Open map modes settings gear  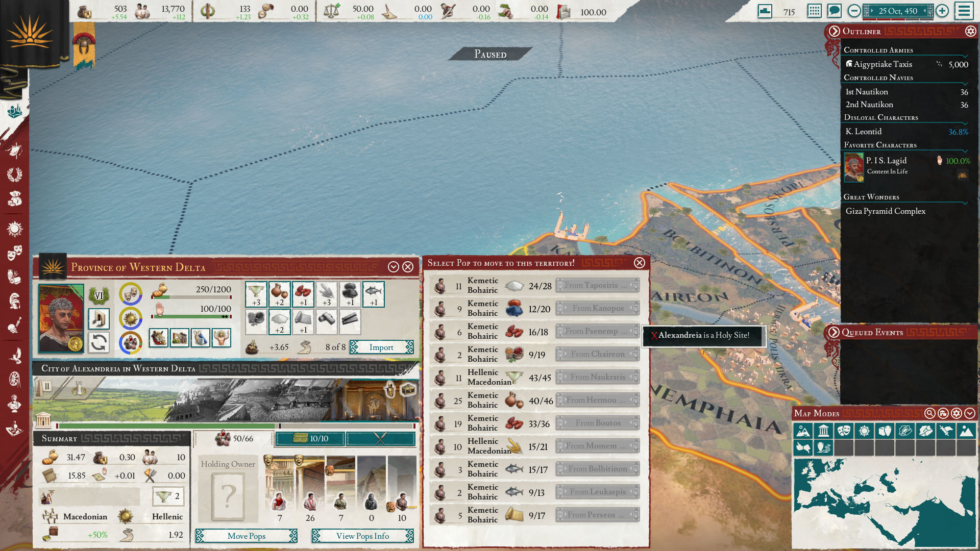957,413
